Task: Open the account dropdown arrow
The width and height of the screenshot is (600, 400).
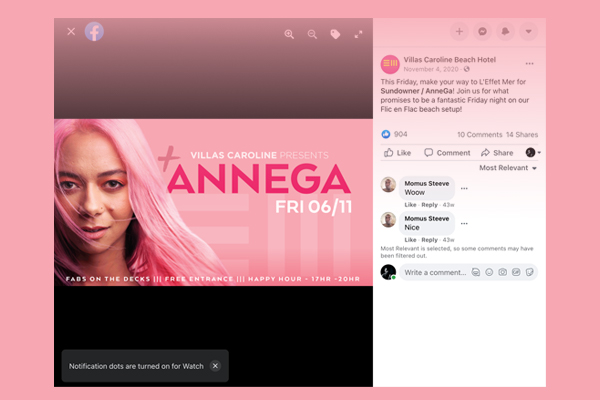Action: (528, 31)
